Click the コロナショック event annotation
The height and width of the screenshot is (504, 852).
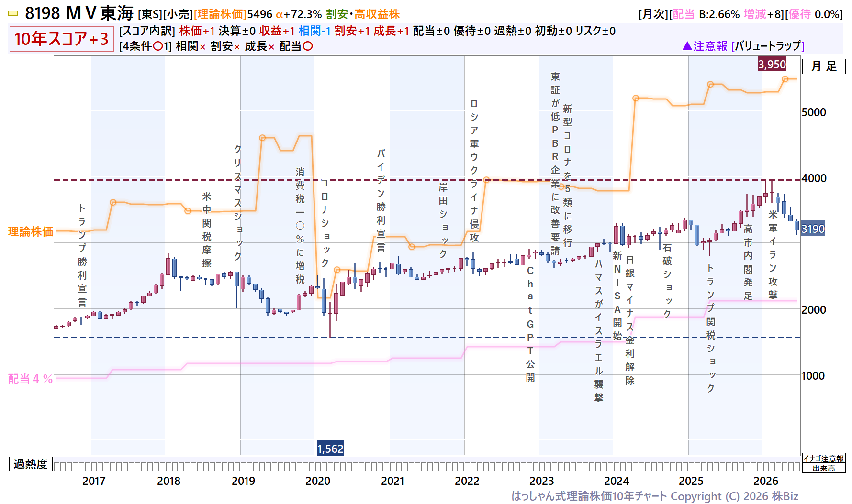pos(325,223)
